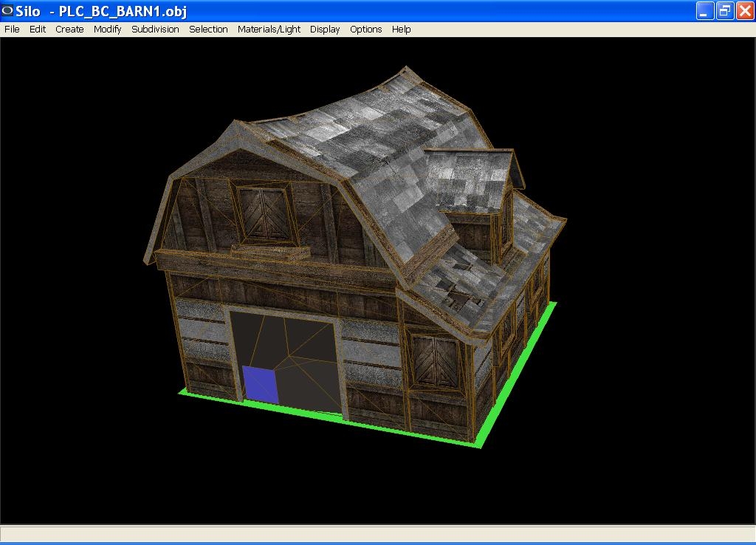Viewport: 756px width, 545px height.
Task: Open the File menu
Action: coord(12,30)
